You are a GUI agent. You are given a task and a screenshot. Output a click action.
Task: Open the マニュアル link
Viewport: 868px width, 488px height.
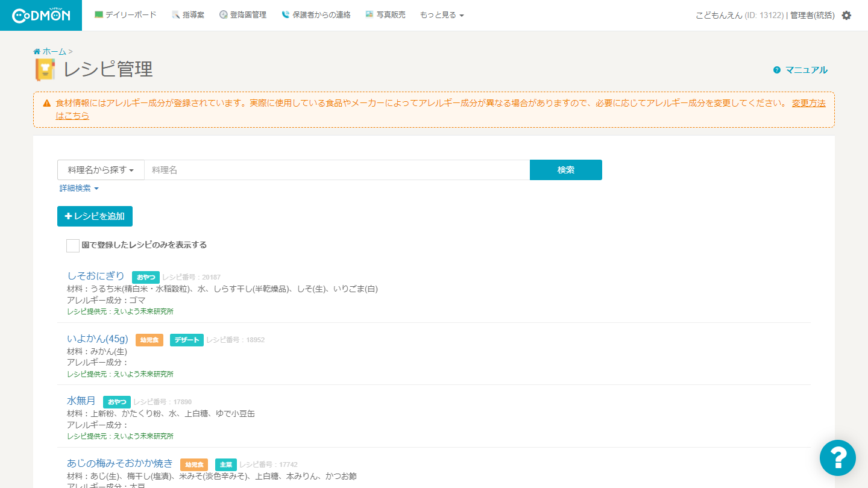pyautogui.click(x=807, y=70)
